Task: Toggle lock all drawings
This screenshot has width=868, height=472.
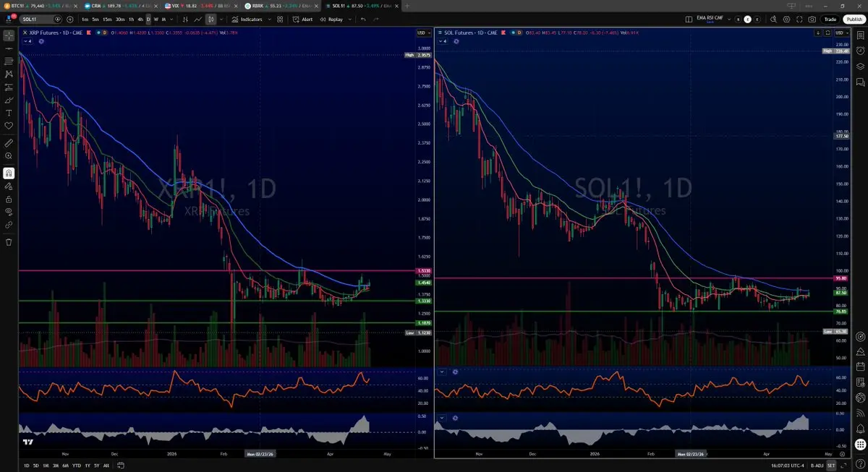Action: point(9,199)
